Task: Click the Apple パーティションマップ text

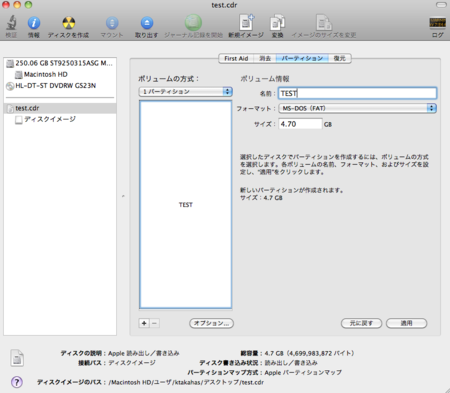Action: (x=303, y=373)
